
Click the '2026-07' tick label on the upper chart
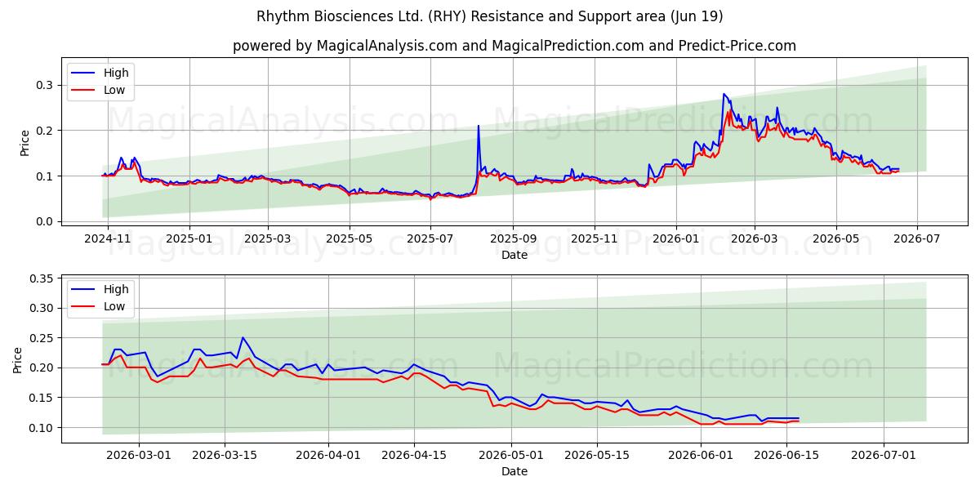[x=916, y=239]
